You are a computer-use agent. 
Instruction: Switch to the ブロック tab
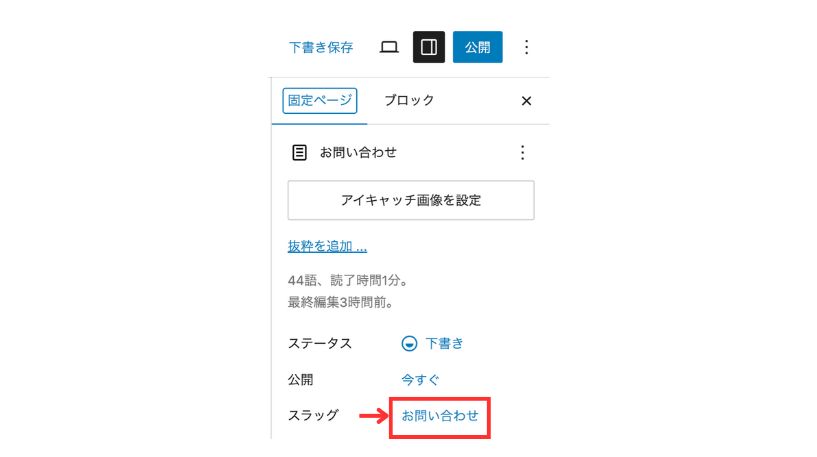[409, 100]
